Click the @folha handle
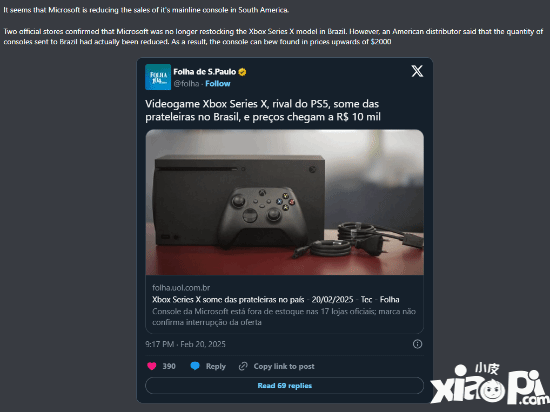The height and width of the screenshot is (412, 550). coord(186,83)
